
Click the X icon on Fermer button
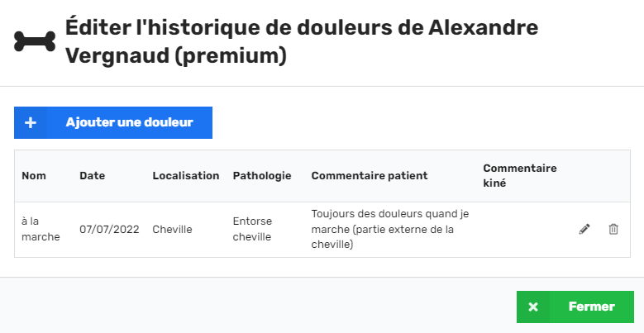[533, 307]
